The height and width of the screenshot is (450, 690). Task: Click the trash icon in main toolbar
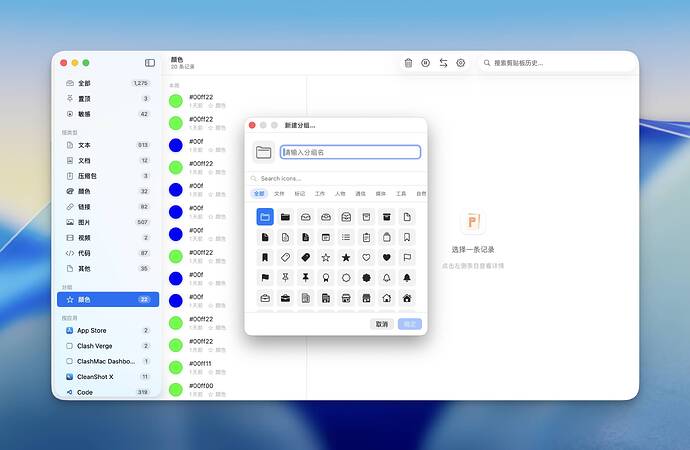click(x=408, y=63)
